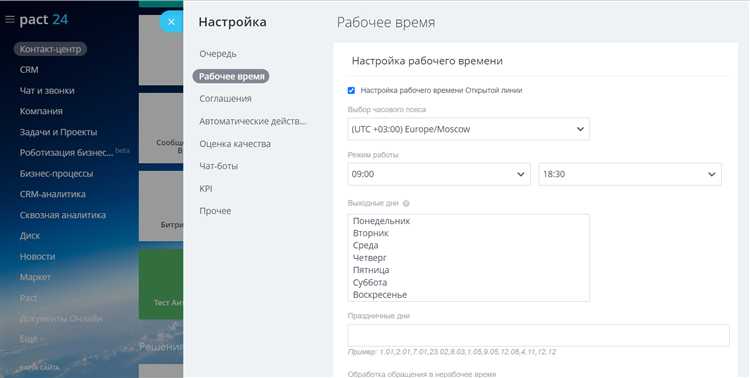Click the pact 24 logo
750x378 pixels.
coord(44,20)
